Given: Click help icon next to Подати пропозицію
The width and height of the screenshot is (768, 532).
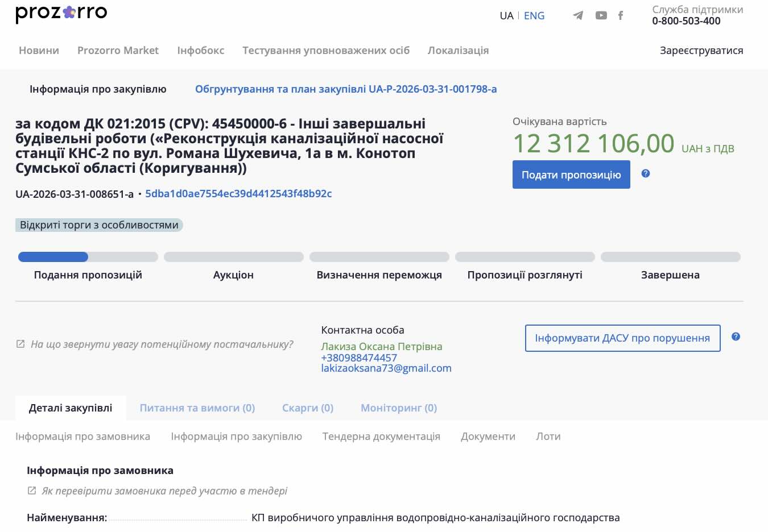Looking at the screenshot, I should [x=645, y=173].
